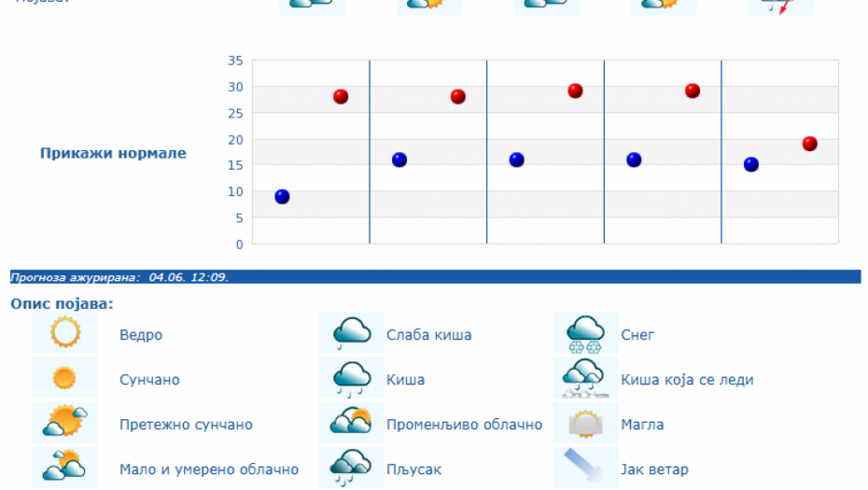Click the red dot at 19 degrees

809,144
